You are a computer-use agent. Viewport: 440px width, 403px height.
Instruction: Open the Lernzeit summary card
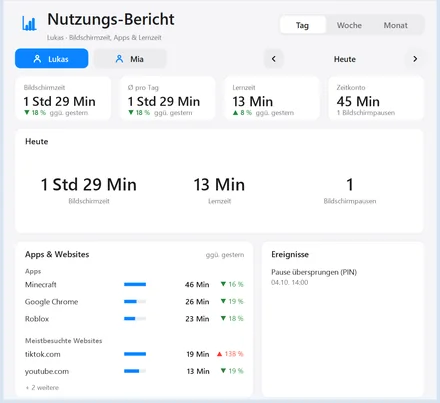click(x=272, y=98)
